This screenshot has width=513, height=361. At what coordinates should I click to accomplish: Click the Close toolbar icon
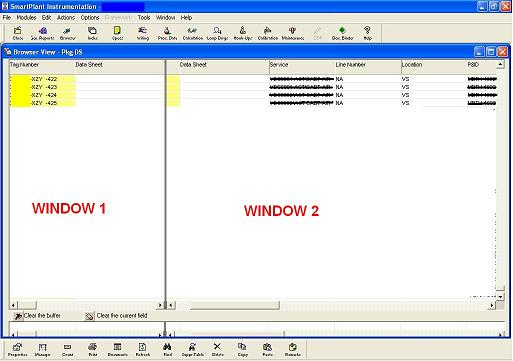coord(18,33)
